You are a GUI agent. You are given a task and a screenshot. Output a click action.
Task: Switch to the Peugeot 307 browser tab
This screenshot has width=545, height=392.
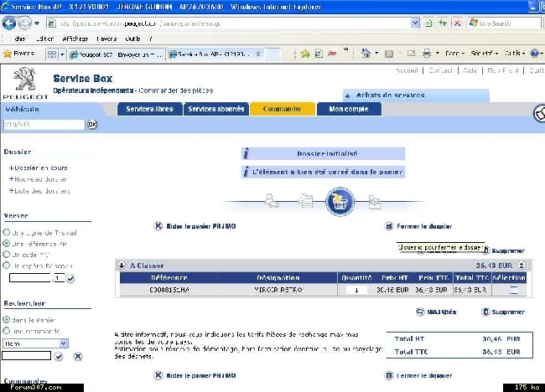click(116, 54)
